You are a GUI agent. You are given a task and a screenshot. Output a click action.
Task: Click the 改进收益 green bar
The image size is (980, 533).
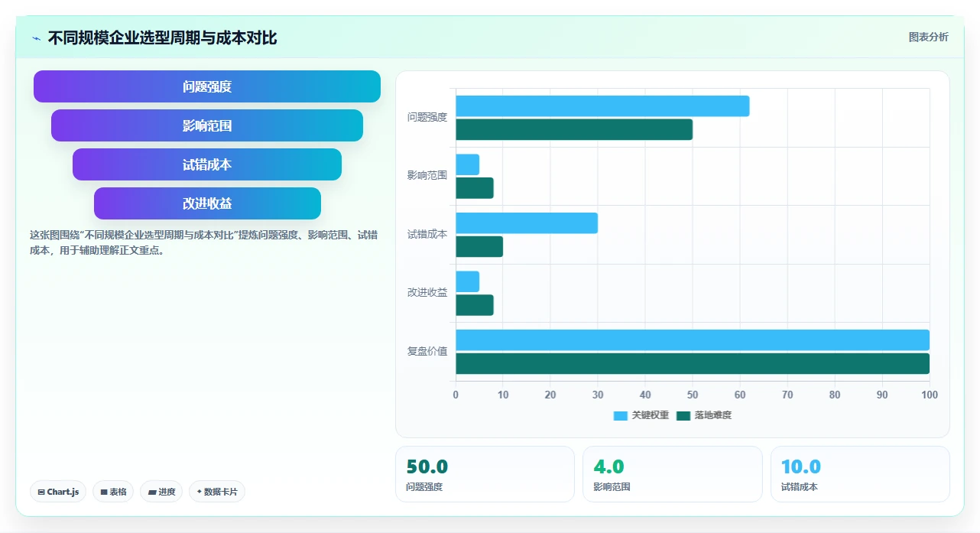pos(475,305)
